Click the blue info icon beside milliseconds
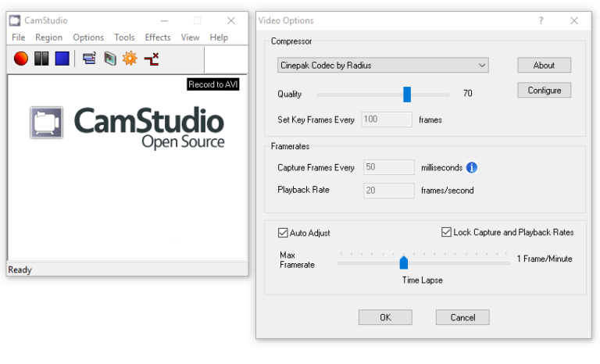Viewport: 600px width, 364px height. coord(472,167)
